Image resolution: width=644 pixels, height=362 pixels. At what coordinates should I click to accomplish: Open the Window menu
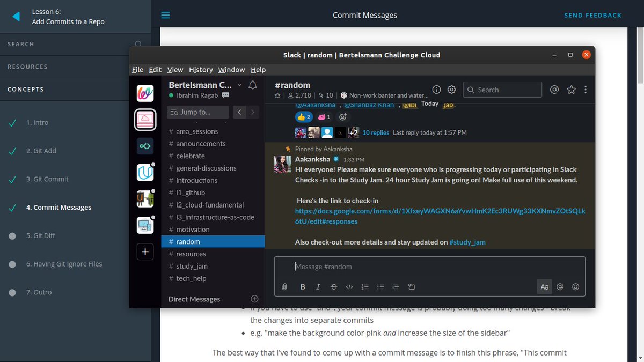click(x=231, y=70)
